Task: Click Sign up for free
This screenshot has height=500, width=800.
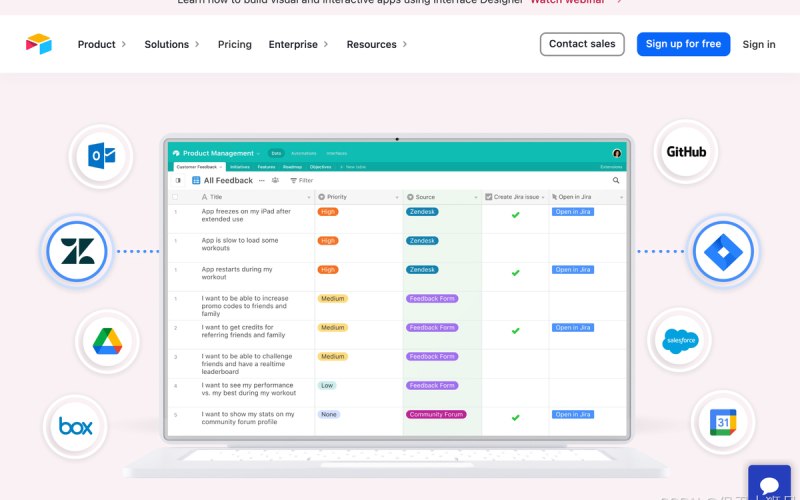Action: (683, 44)
